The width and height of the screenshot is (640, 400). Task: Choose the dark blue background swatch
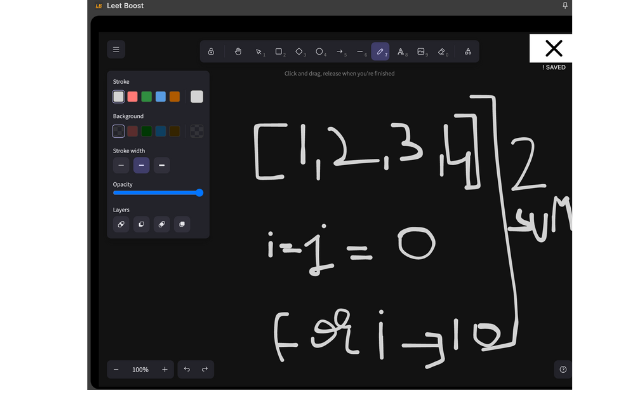pyautogui.click(x=160, y=131)
